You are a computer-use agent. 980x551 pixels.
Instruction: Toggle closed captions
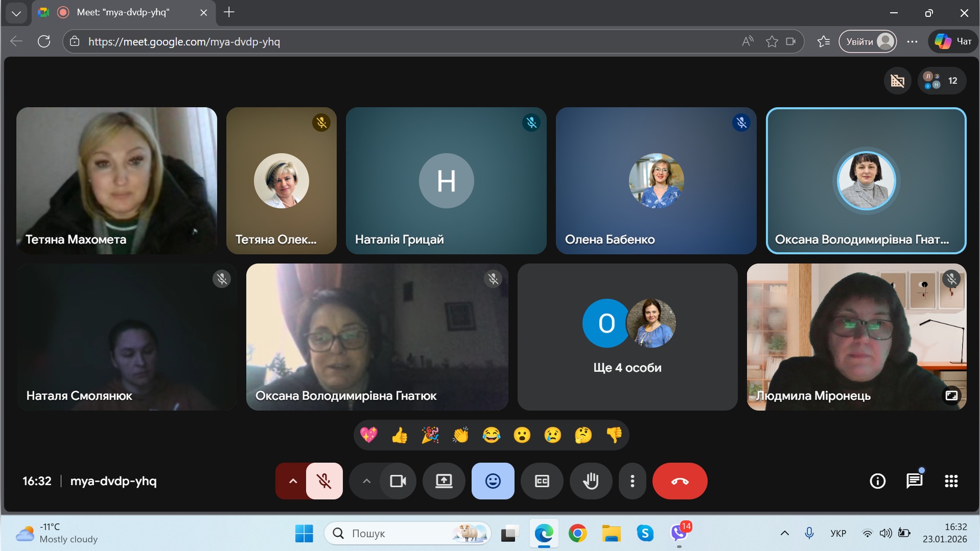(542, 481)
